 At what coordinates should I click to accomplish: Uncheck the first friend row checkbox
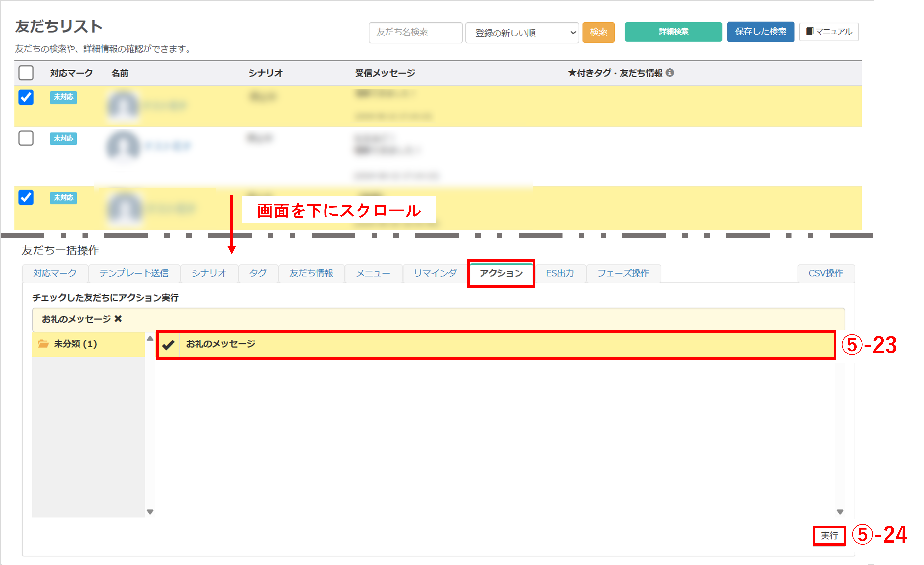[x=26, y=97]
